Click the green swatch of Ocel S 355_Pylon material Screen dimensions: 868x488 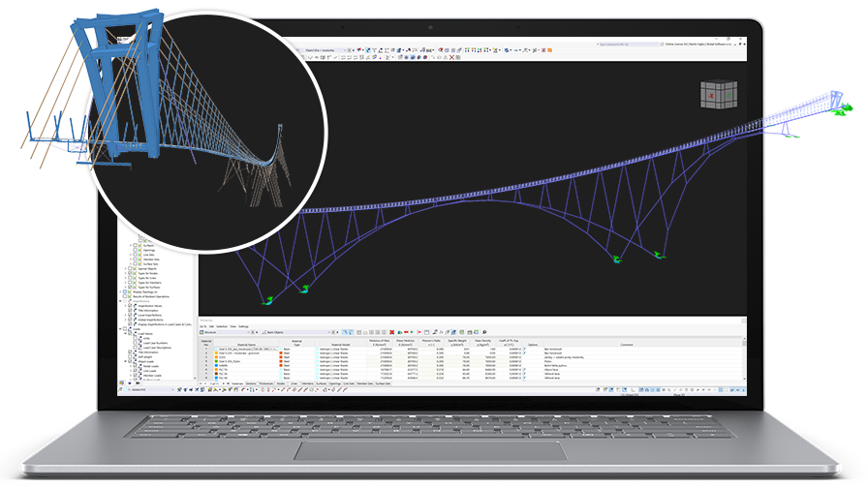pyautogui.click(x=216, y=361)
